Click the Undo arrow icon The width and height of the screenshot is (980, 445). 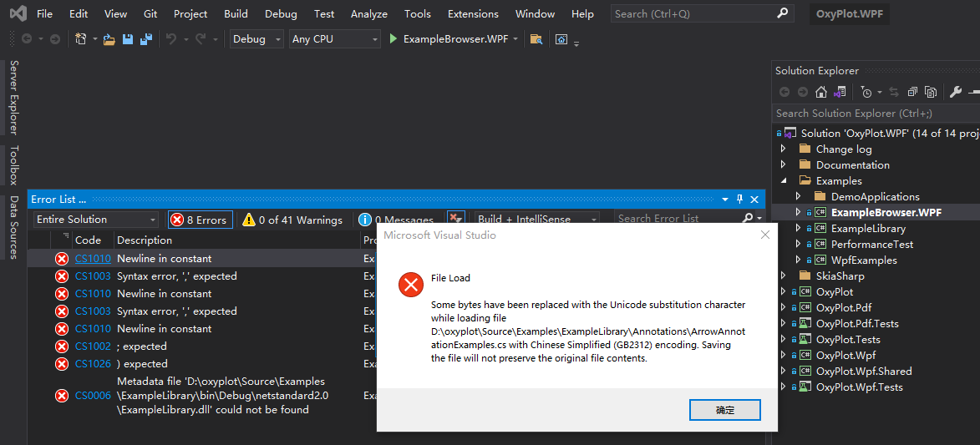click(170, 39)
